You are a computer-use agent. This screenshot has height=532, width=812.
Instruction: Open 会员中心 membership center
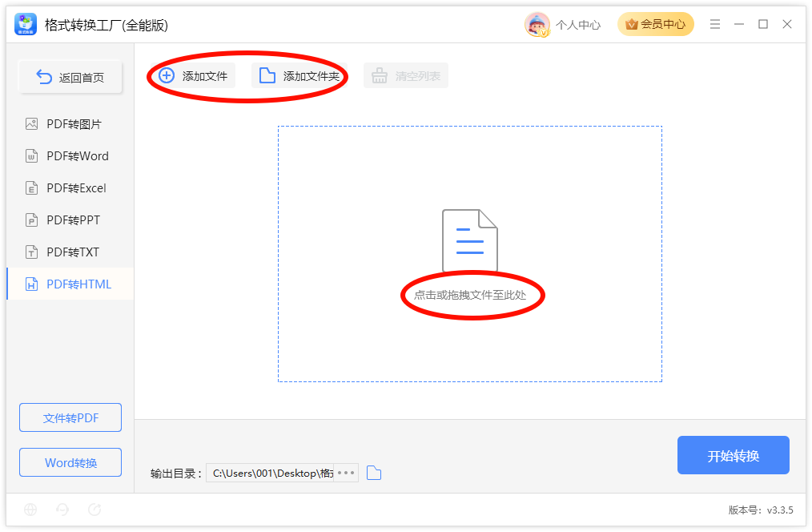[655, 24]
